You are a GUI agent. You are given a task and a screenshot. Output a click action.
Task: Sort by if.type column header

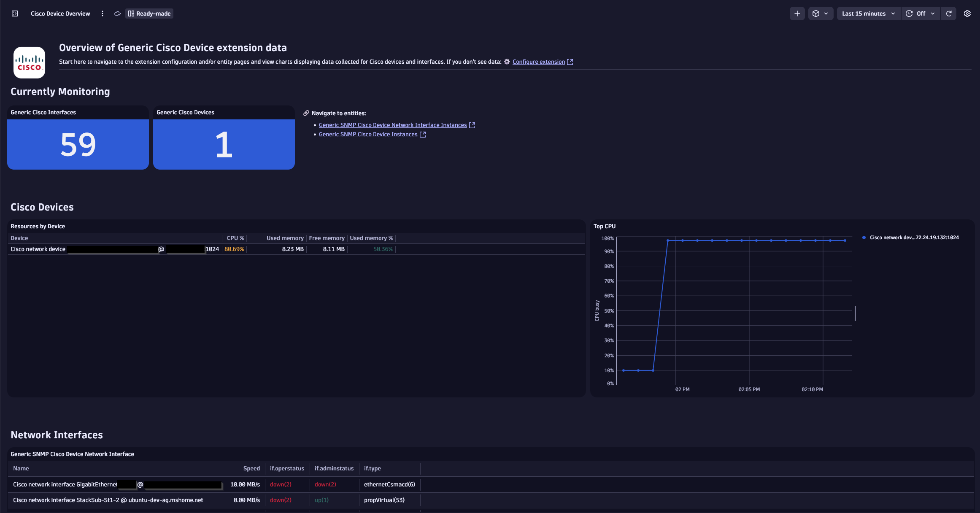click(x=372, y=468)
